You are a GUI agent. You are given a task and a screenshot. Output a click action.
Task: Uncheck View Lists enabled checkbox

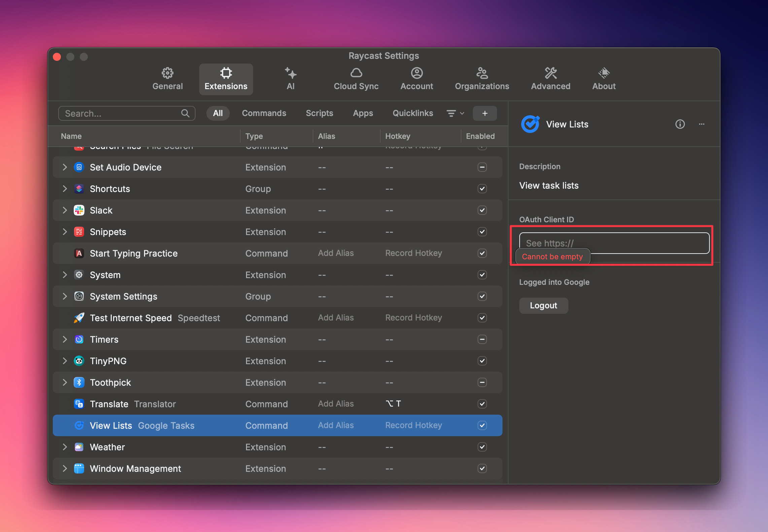(482, 425)
